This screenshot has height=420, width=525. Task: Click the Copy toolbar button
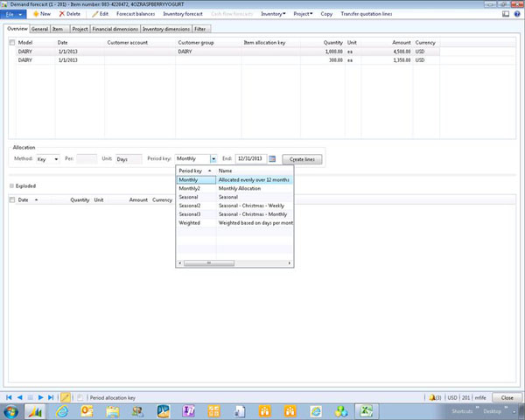click(x=326, y=14)
